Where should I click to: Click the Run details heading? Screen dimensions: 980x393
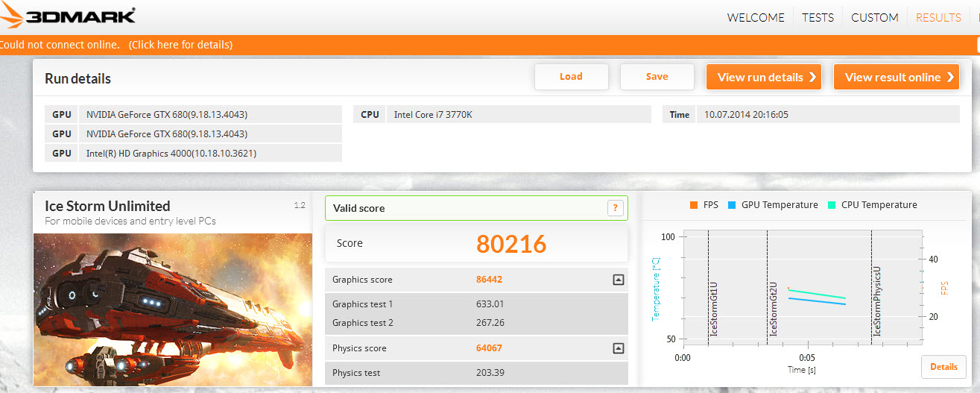click(78, 78)
